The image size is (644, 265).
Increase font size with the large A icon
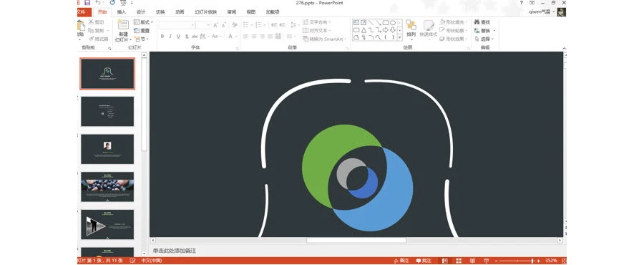(215, 26)
